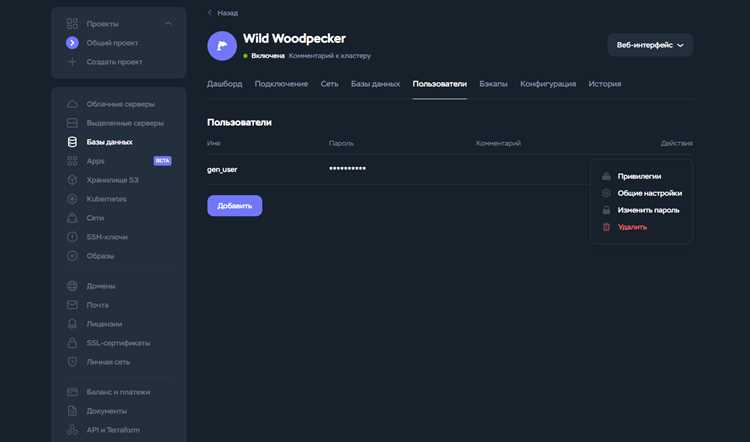
Task: Click the Общие настройки gear icon
Action: [606, 193]
